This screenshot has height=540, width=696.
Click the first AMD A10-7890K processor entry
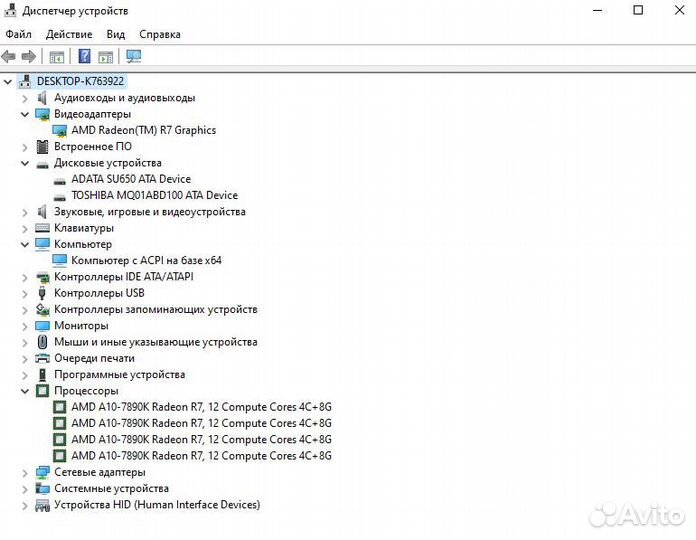tap(200, 407)
